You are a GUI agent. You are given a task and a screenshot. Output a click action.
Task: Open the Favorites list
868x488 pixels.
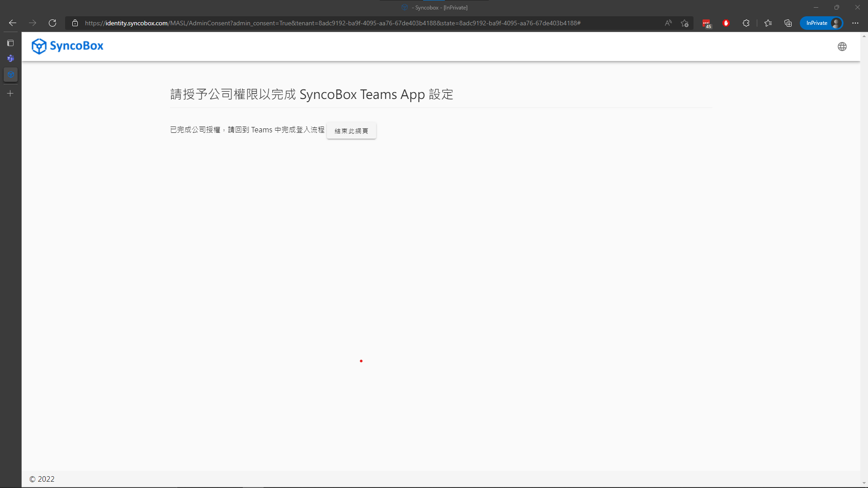point(768,23)
